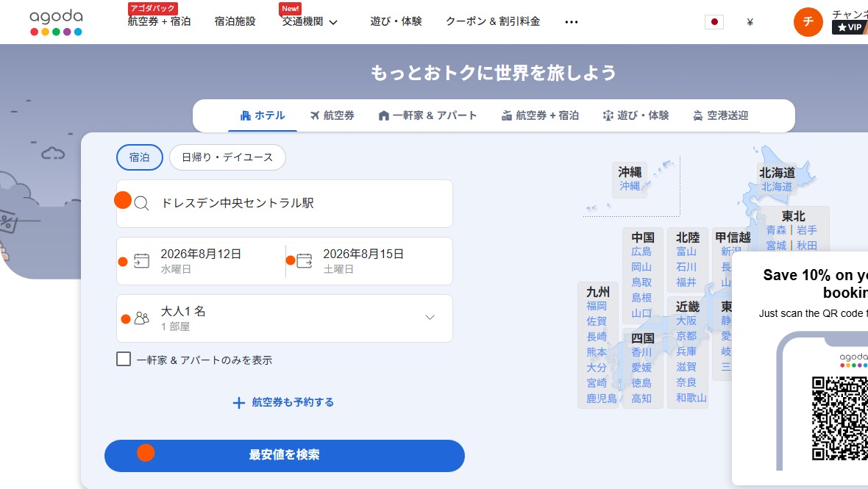Select 鳥取 in 中国 region
The width and height of the screenshot is (868, 489).
(x=641, y=282)
